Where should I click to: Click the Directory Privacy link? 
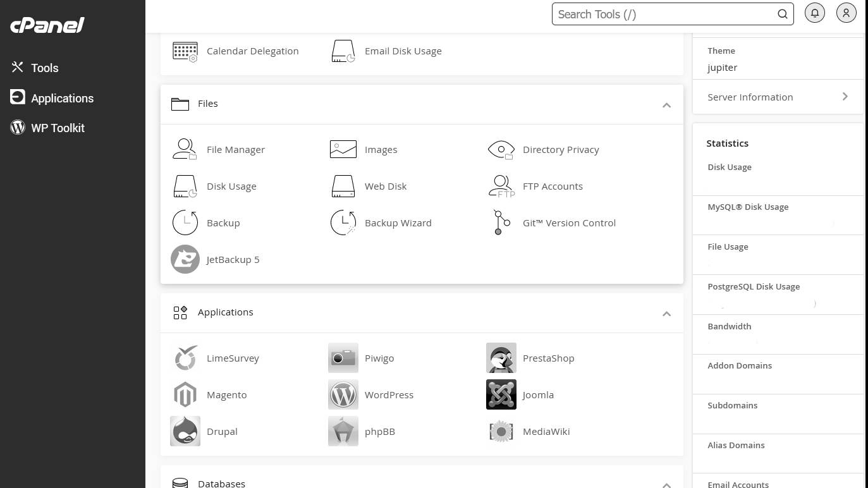tap(561, 150)
